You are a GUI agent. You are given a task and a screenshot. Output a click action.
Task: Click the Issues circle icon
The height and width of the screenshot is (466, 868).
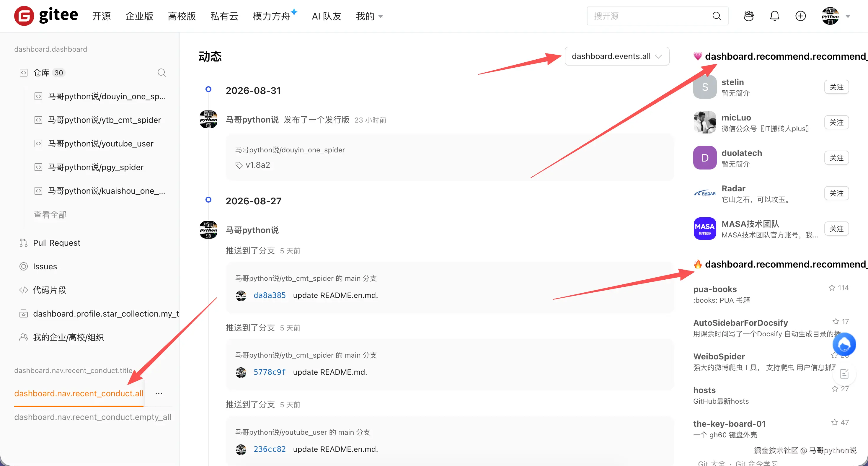tap(23, 266)
